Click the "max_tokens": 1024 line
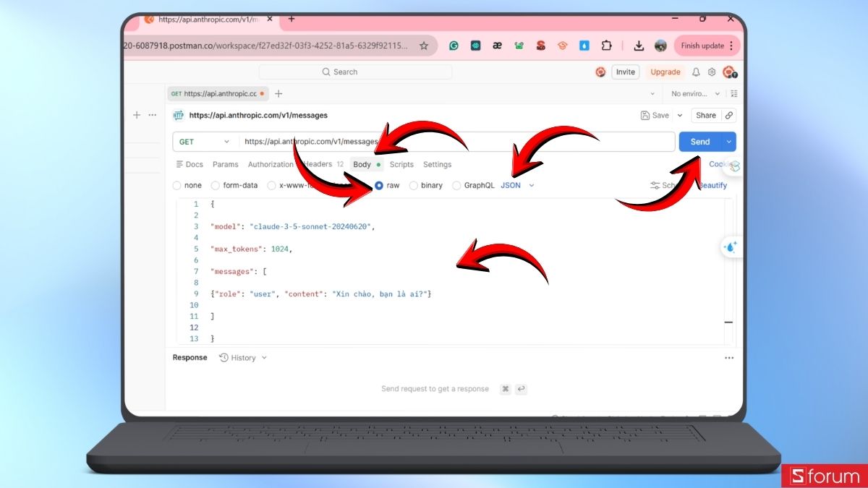The width and height of the screenshot is (868, 488). (x=252, y=249)
